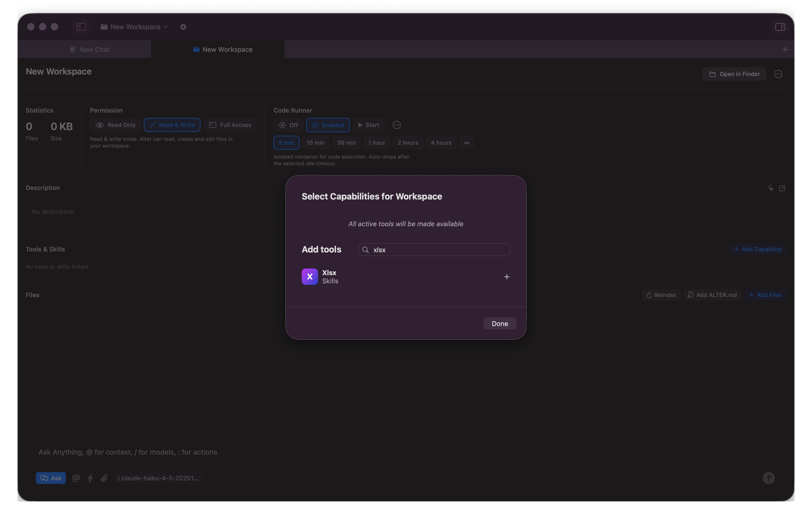Click the Xlsx skill purple icon
Image resolution: width=812 pixels, height=523 pixels.
(310, 277)
